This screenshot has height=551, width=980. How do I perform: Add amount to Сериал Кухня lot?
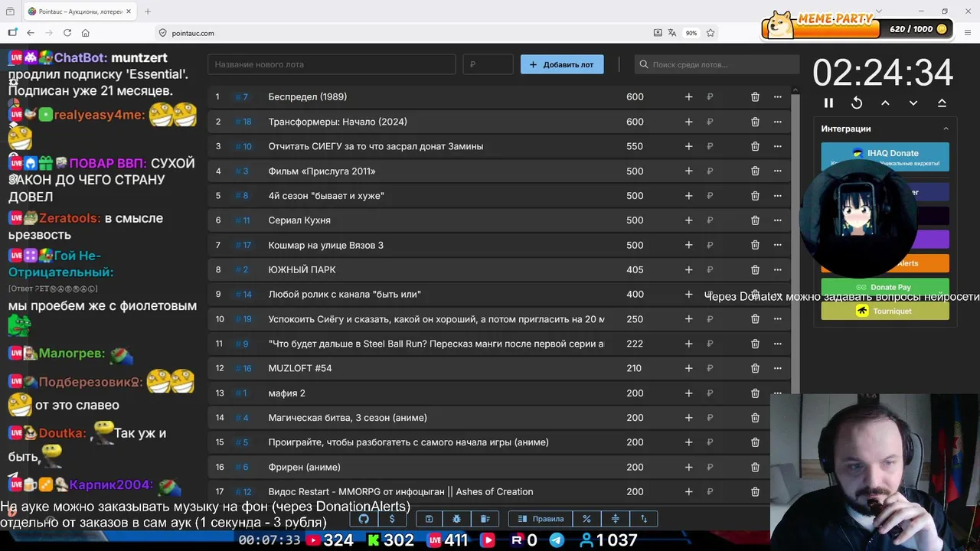coord(688,220)
